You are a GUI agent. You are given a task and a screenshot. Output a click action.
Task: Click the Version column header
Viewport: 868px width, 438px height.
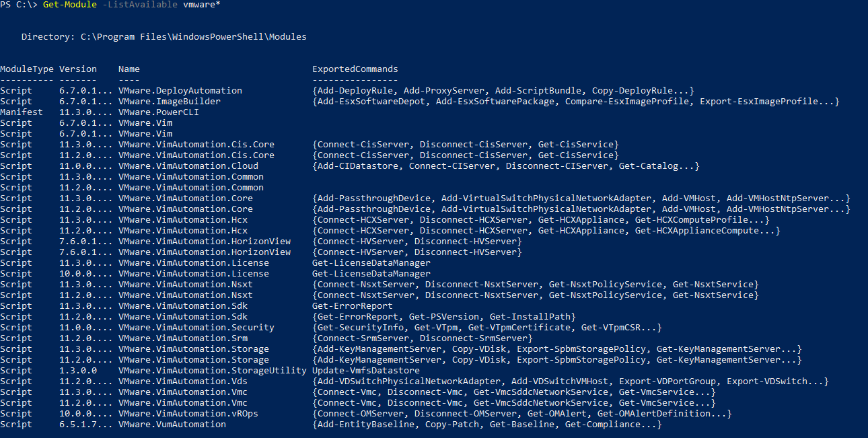point(77,69)
